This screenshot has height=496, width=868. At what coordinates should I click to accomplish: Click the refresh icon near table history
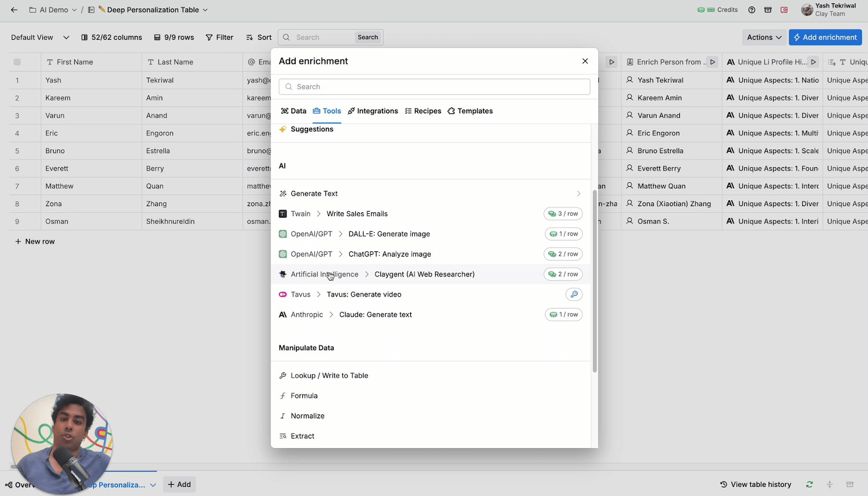pyautogui.click(x=809, y=484)
